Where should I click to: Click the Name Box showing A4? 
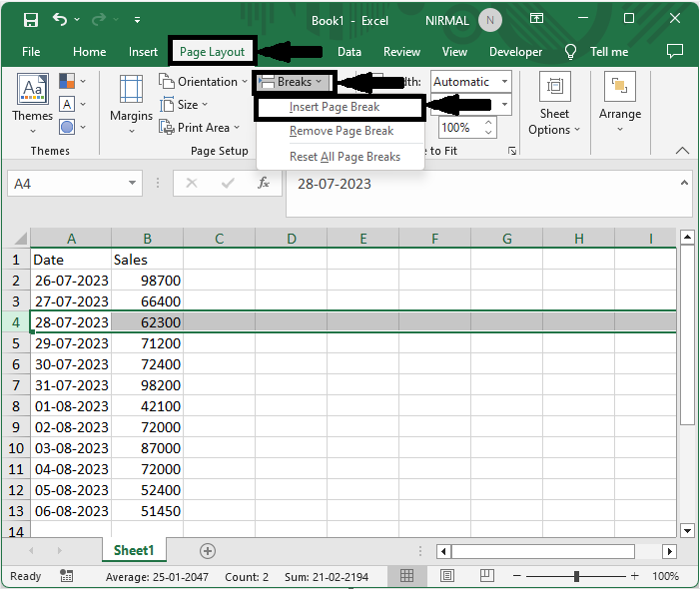(67, 184)
